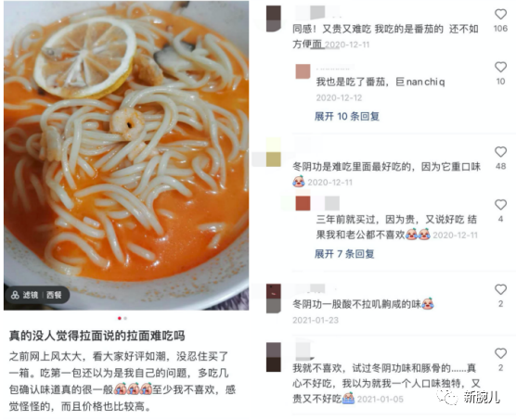Like the 冬阴功重口味 comment with 48 likes

point(500,152)
